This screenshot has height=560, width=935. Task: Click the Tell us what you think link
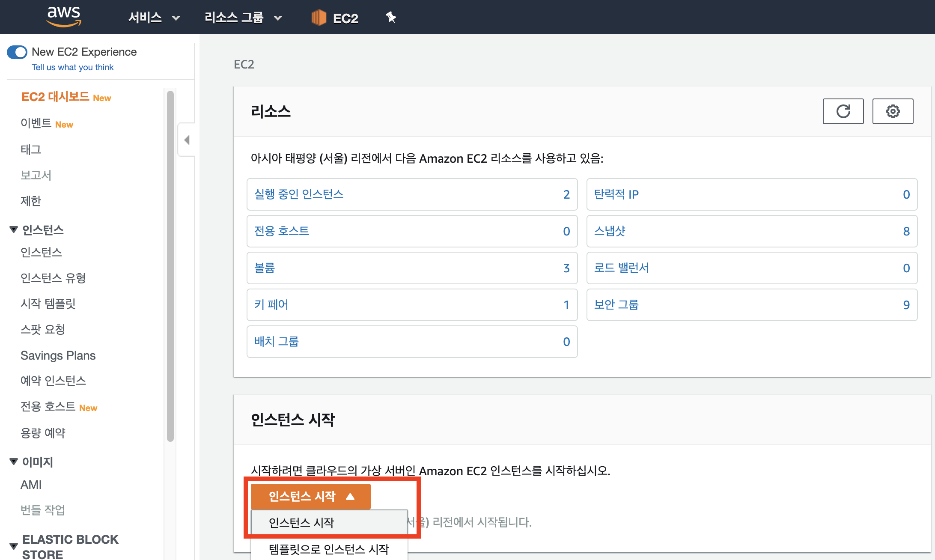coord(73,67)
